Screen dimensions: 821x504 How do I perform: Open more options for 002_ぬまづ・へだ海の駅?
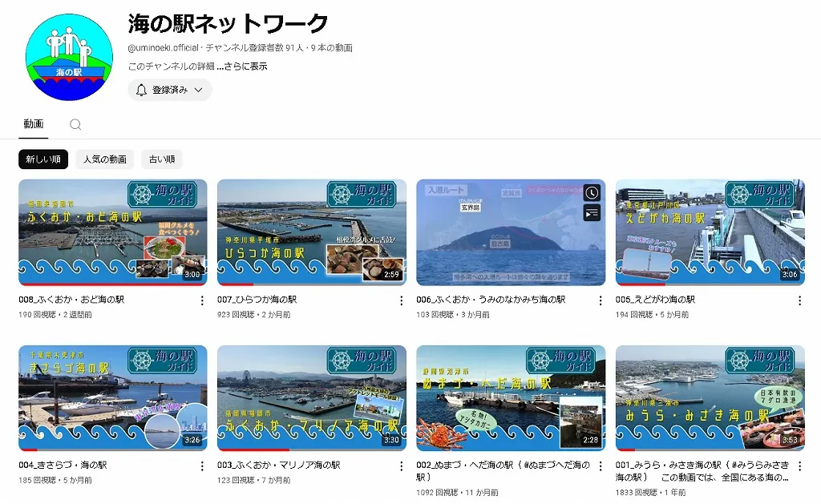tap(601, 466)
